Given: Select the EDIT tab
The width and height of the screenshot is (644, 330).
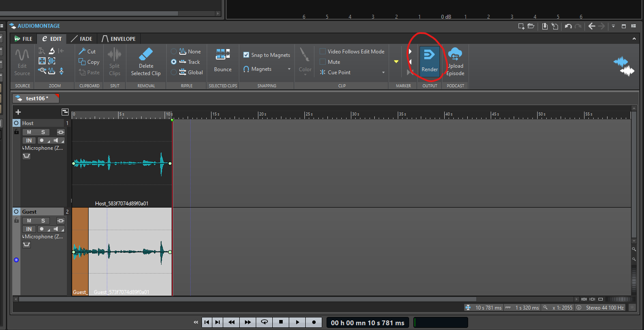Looking at the screenshot, I should coord(52,39).
